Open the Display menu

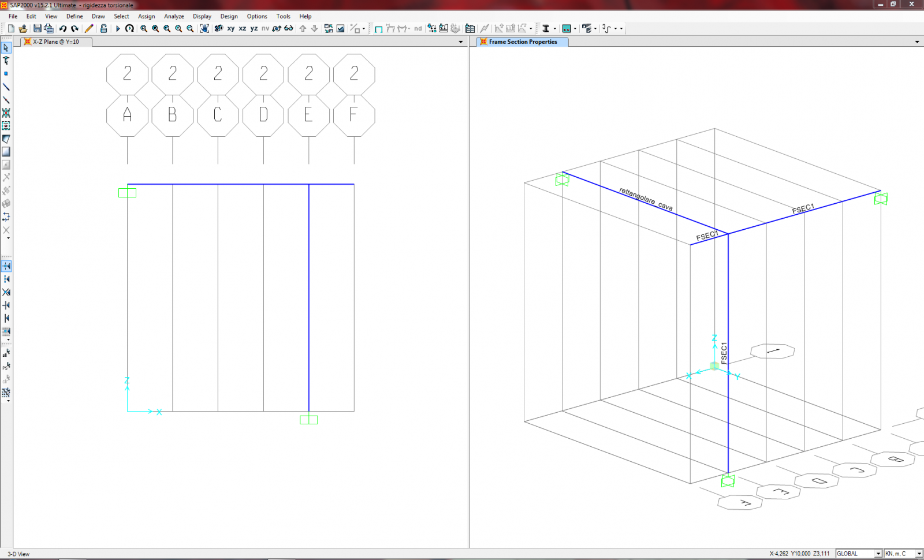click(202, 16)
